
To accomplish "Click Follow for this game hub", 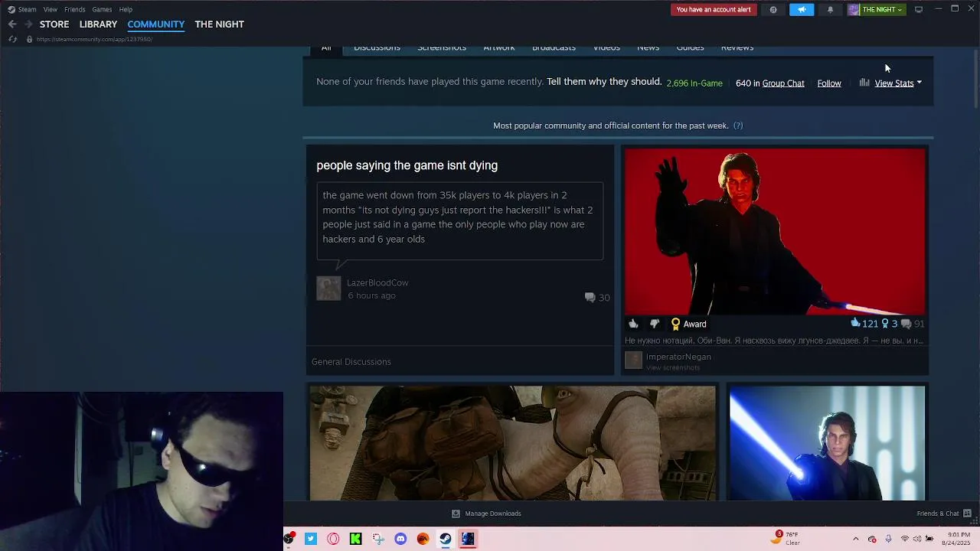I will click(x=829, y=83).
